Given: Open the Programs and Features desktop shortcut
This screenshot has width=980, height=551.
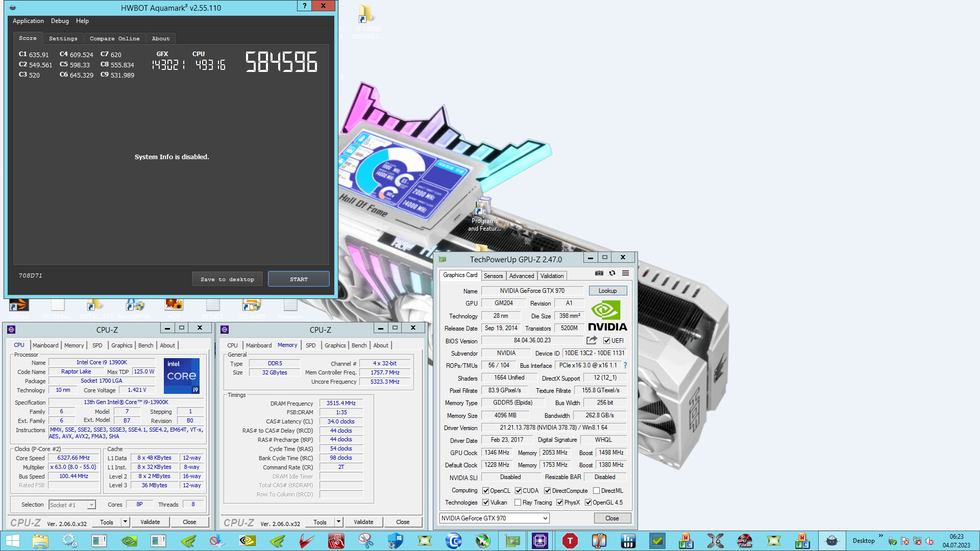Looking at the screenshot, I should coord(483,215).
